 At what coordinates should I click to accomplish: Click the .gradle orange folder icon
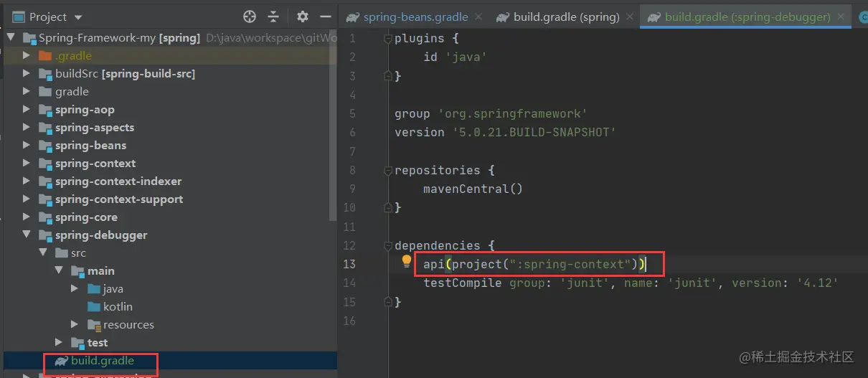(45, 55)
